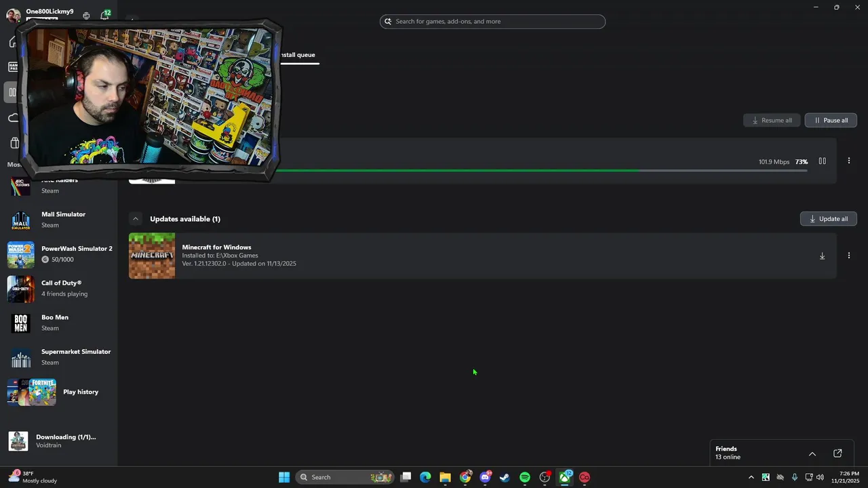Open Mall Simulator from the sidebar
Image resolution: width=868 pixels, height=488 pixels.
59,220
